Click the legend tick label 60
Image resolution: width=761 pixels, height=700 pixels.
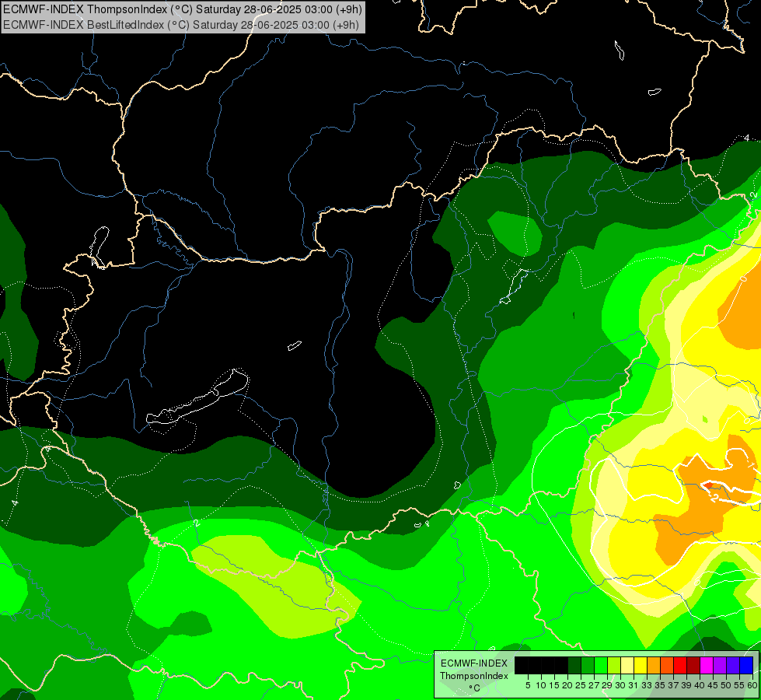(x=752, y=685)
